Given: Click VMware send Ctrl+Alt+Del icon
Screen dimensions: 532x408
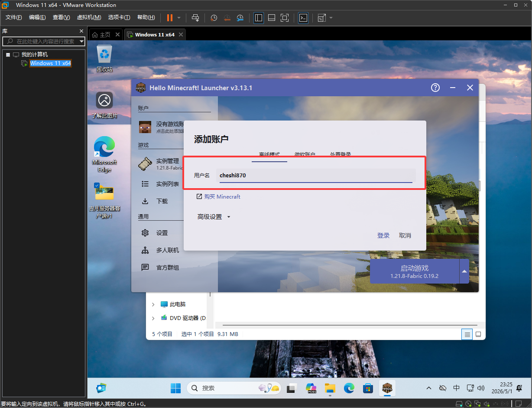Looking at the screenshot, I should (x=195, y=18).
